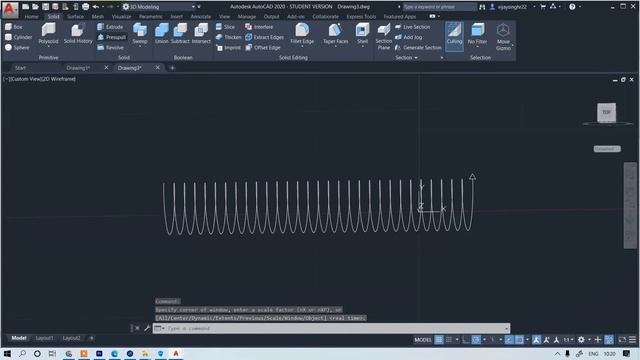This screenshot has height=360, width=640.
Task: Activate the Extrude tool
Action: [110, 27]
